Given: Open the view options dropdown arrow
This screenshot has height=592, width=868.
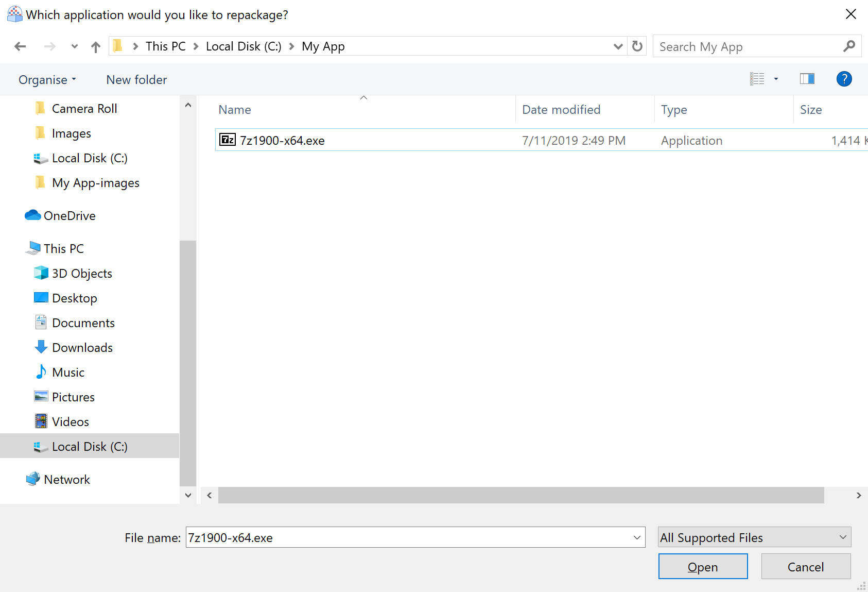Looking at the screenshot, I should (776, 79).
